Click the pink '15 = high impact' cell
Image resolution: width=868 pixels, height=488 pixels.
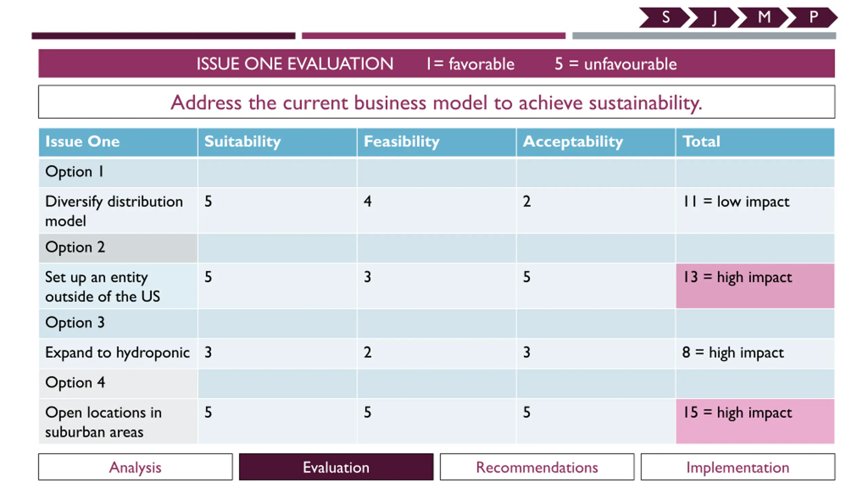tap(755, 421)
